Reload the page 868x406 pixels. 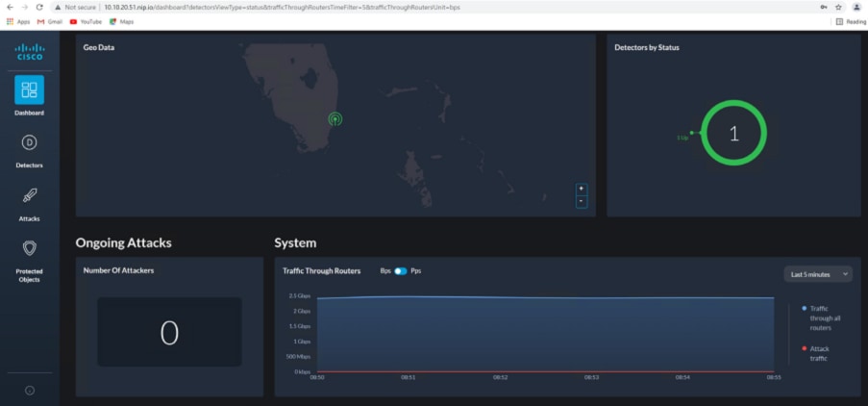click(x=39, y=7)
